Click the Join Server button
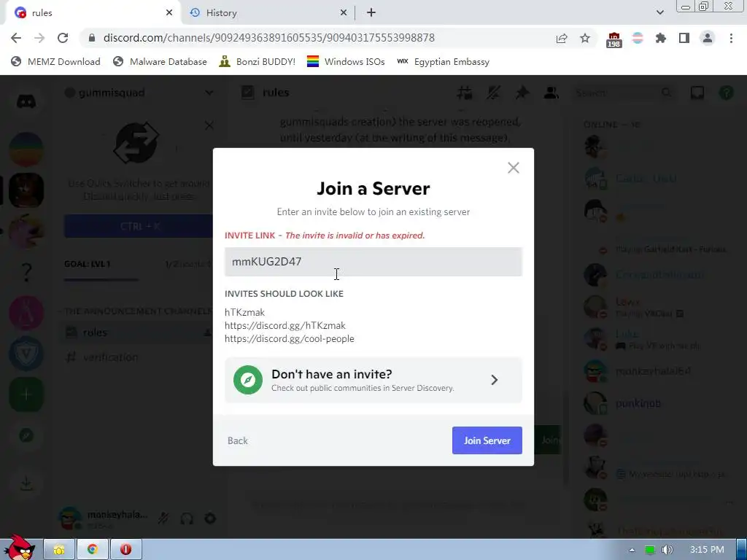 point(487,440)
